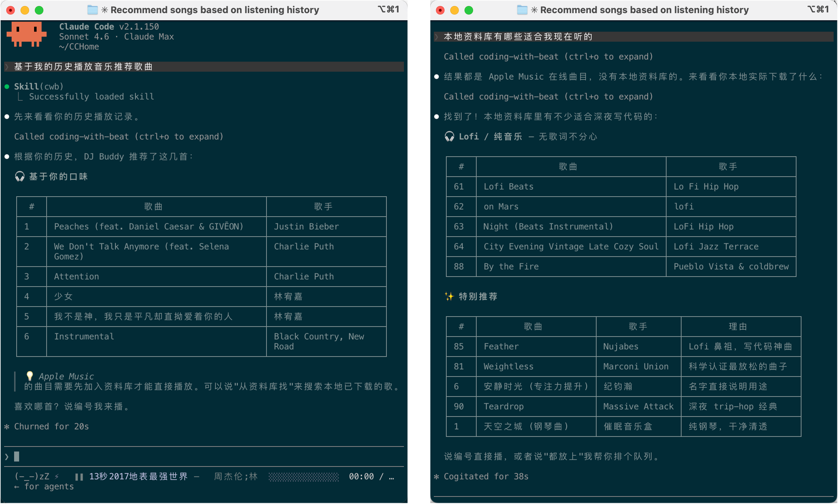Click the artist cell 'Massive Attack'
This screenshot has width=838, height=504.
coord(638,406)
